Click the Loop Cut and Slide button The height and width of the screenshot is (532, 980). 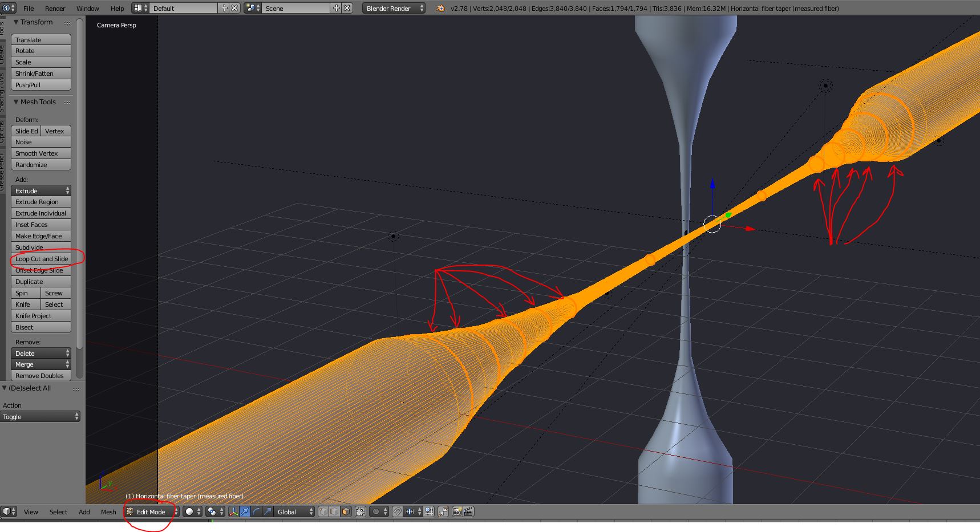click(x=41, y=259)
